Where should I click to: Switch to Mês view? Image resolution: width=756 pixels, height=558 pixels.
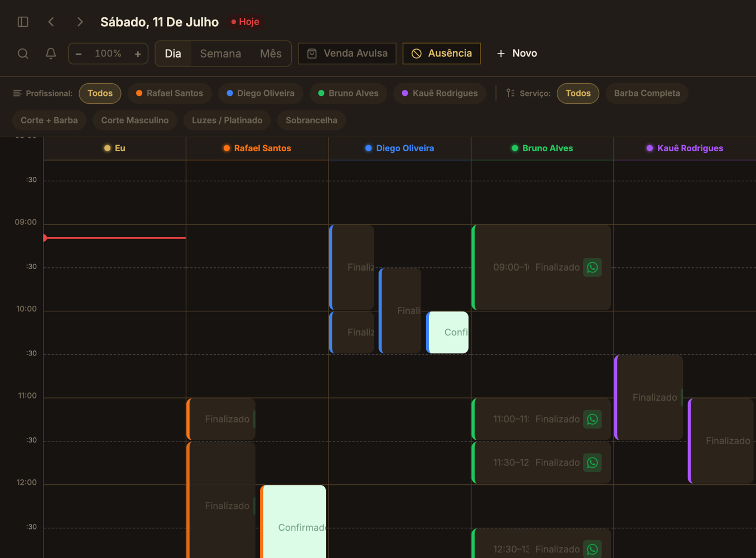tap(271, 54)
